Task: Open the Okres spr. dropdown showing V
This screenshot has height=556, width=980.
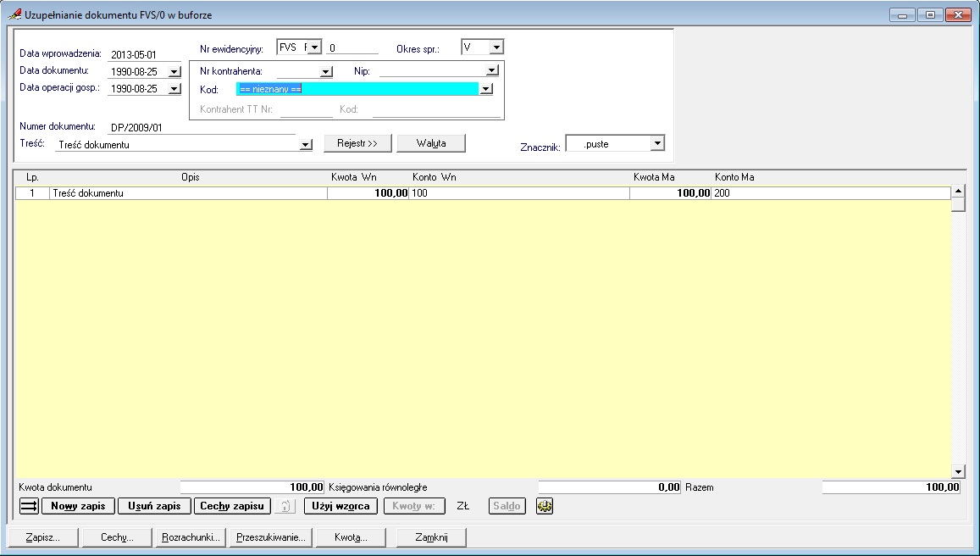Action: (496, 47)
